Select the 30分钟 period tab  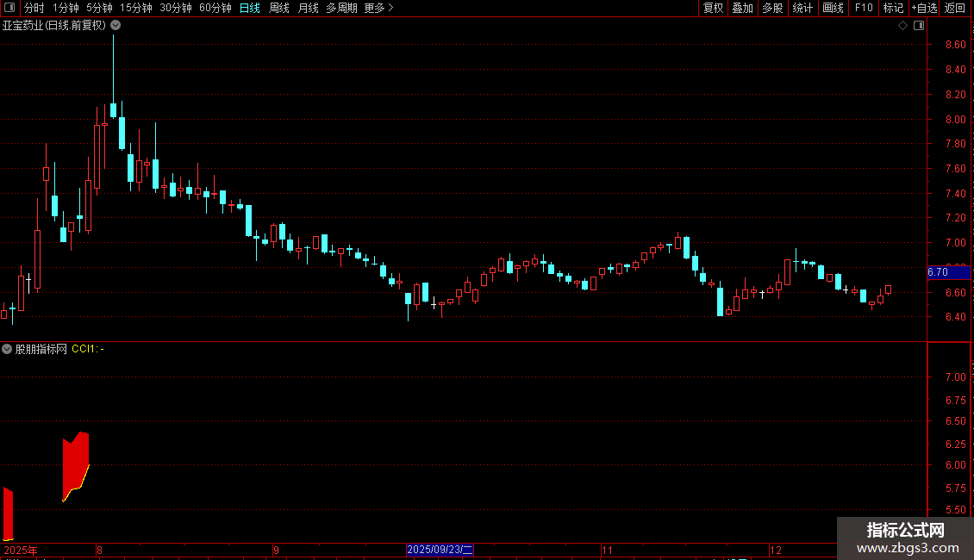pyautogui.click(x=175, y=8)
